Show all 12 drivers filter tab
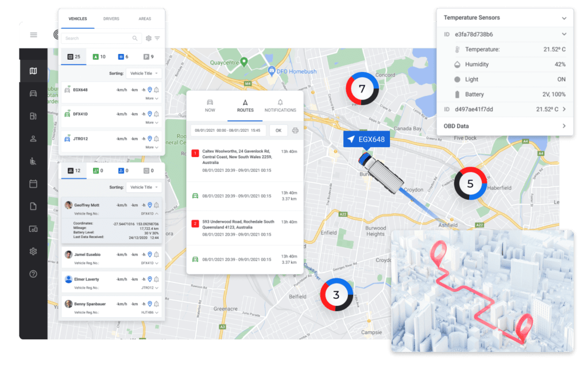The height and width of the screenshot is (368, 588). click(74, 170)
